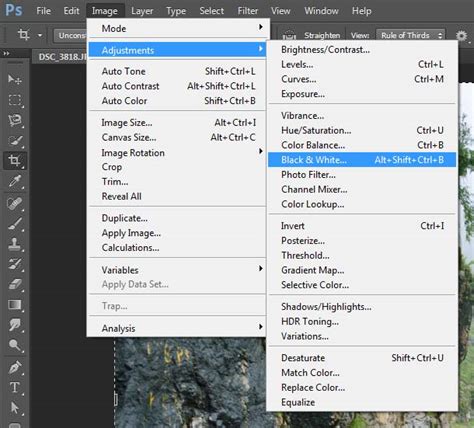
Task: Select the Move tool
Action: 15,79
